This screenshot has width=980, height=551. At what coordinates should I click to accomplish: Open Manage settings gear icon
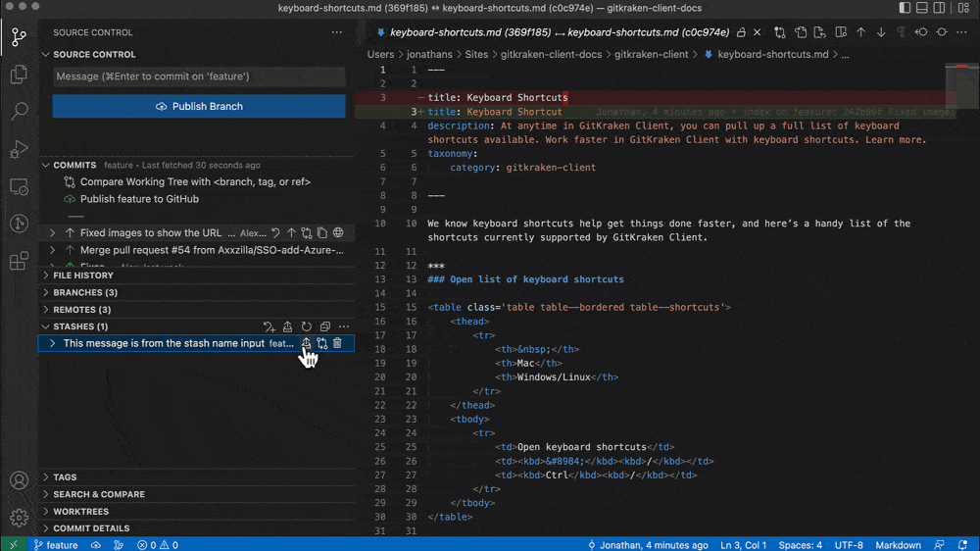(x=19, y=517)
